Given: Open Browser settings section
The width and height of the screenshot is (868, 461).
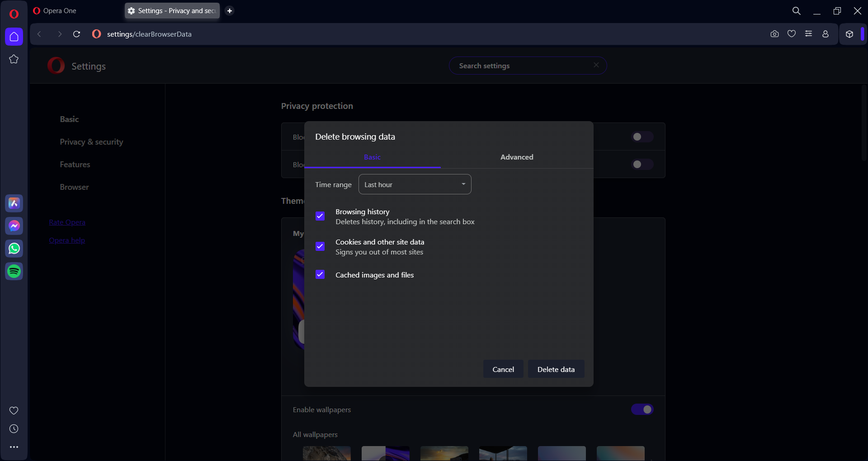Looking at the screenshot, I should pos(74,187).
